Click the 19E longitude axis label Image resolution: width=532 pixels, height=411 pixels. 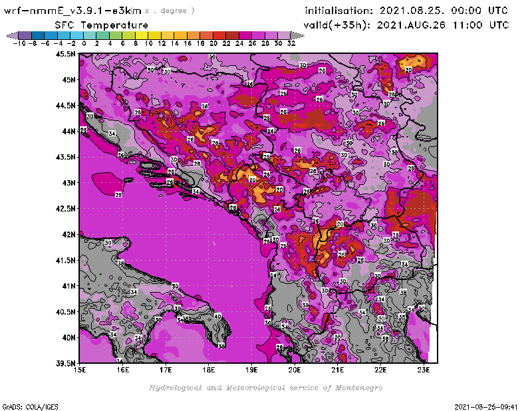251,370
